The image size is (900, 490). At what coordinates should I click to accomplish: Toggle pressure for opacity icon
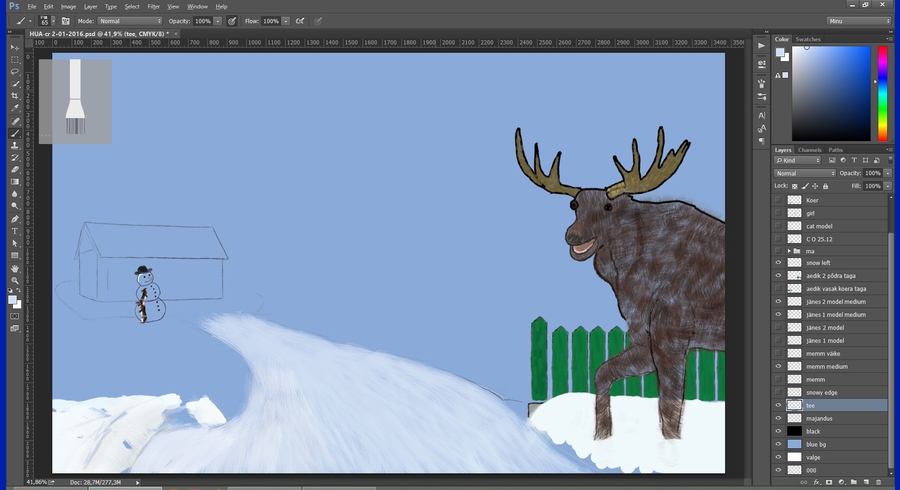pos(232,21)
